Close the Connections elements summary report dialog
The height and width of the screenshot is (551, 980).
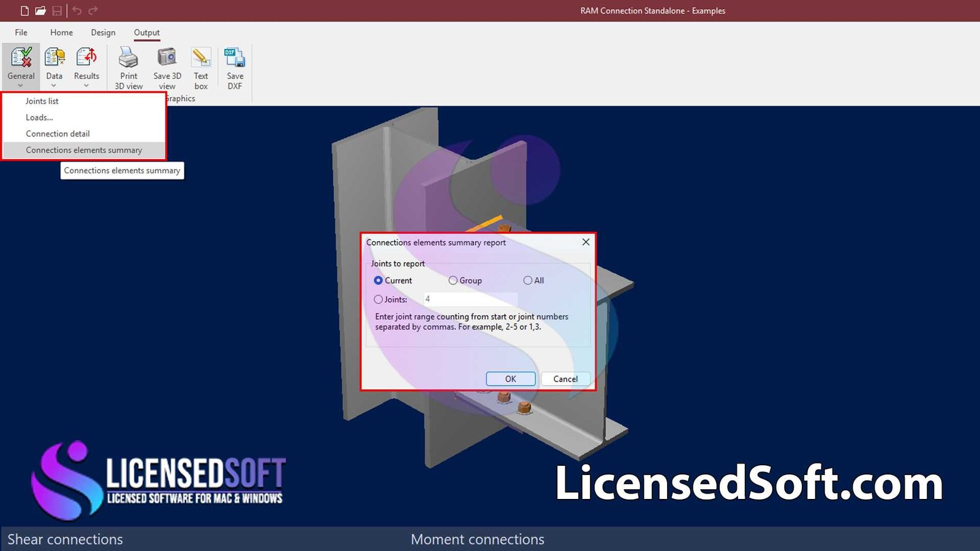pyautogui.click(x=586, y=242)
